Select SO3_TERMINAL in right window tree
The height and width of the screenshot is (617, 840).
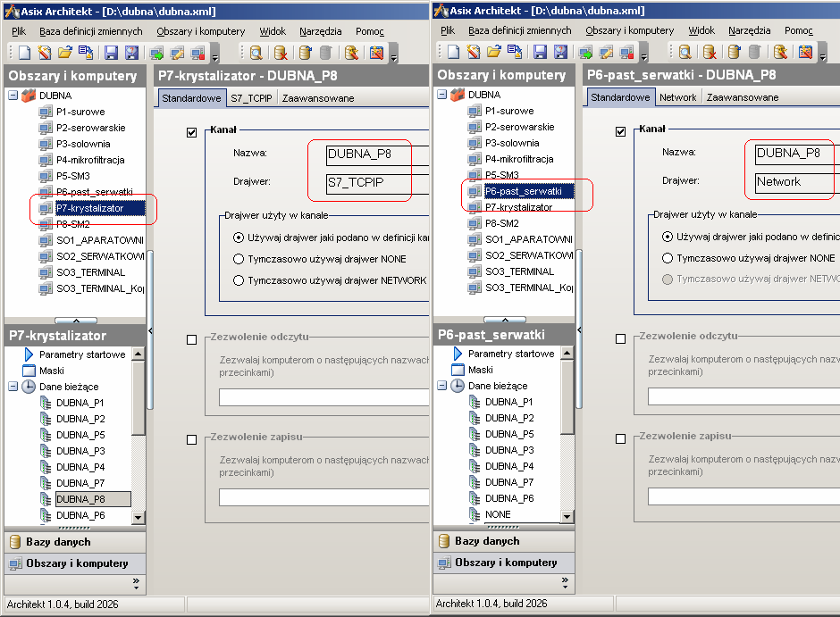click(519, 271)
